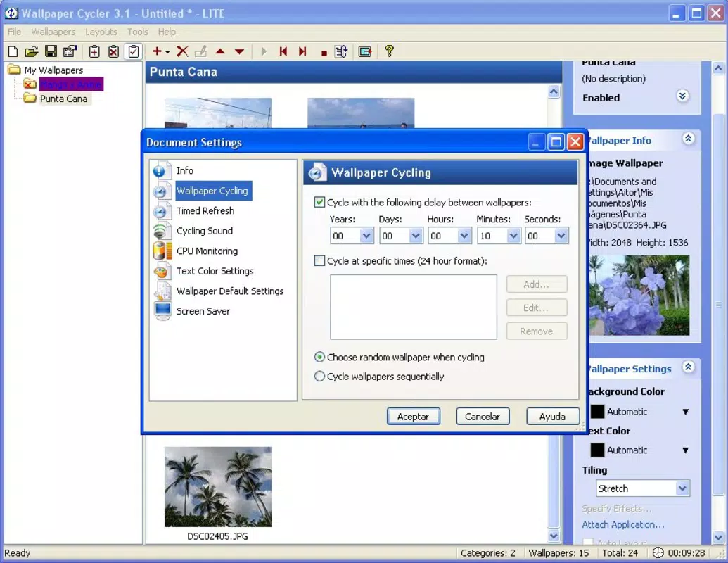The height and width of the screenshot is (563, 728).
Task: Click the Ayuda button
Action: [x=552, y=416]
